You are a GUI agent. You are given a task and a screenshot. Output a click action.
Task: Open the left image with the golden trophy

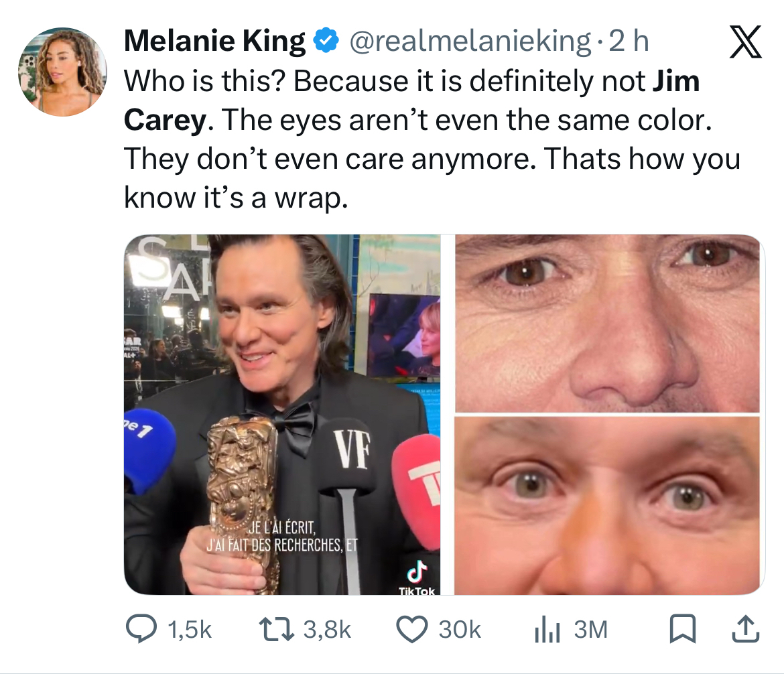point(282,414)
